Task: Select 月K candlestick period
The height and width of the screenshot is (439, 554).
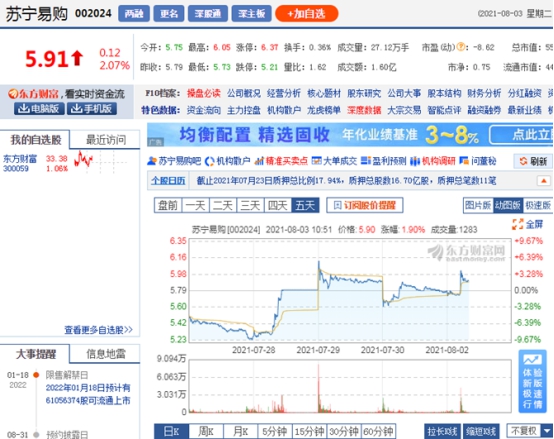Action: pos(241,431)
